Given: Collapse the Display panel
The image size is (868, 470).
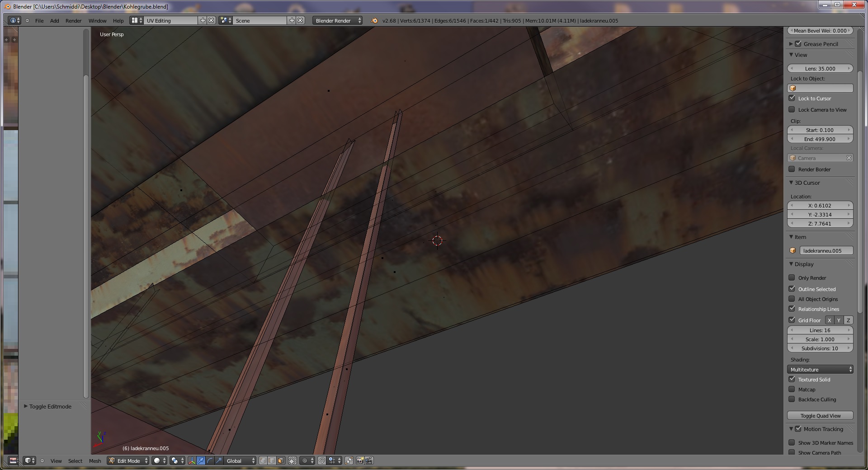Looking at the screenshot, I should 791,264.
